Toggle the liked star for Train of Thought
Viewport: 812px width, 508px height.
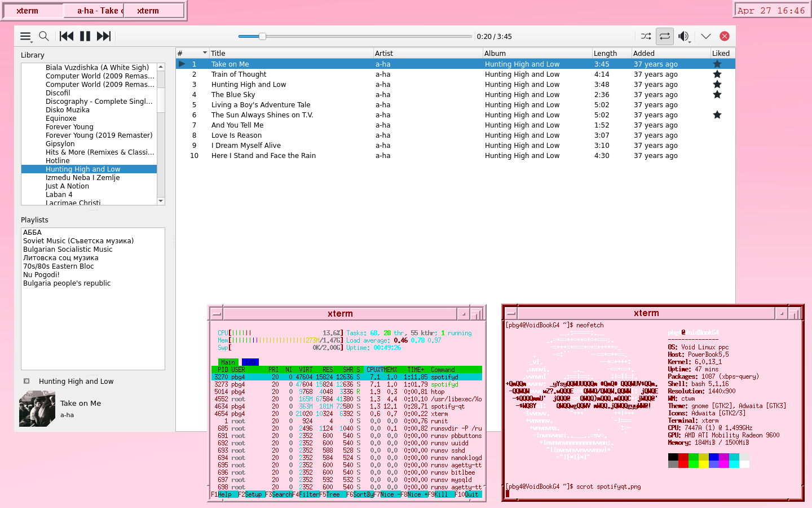717,74
